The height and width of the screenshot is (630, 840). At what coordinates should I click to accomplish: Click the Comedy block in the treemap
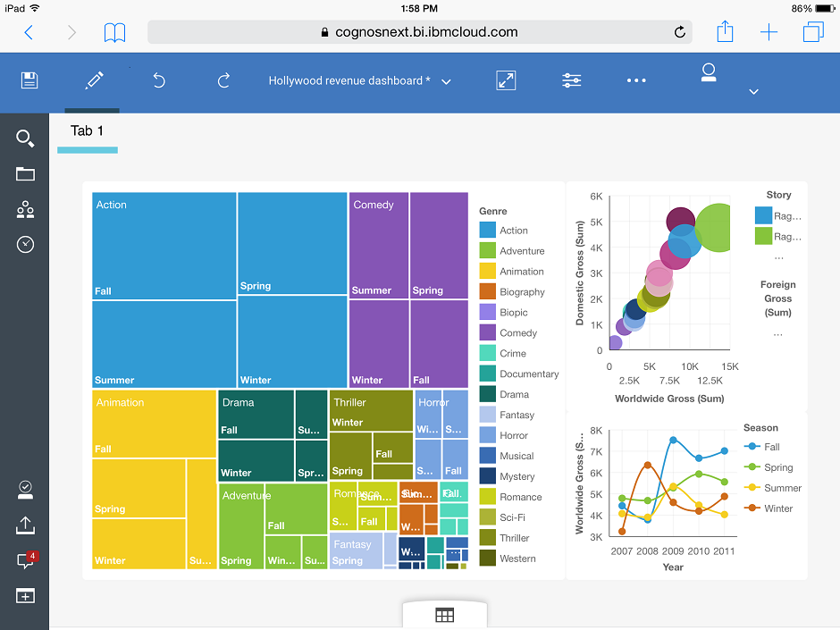point(375,241)
